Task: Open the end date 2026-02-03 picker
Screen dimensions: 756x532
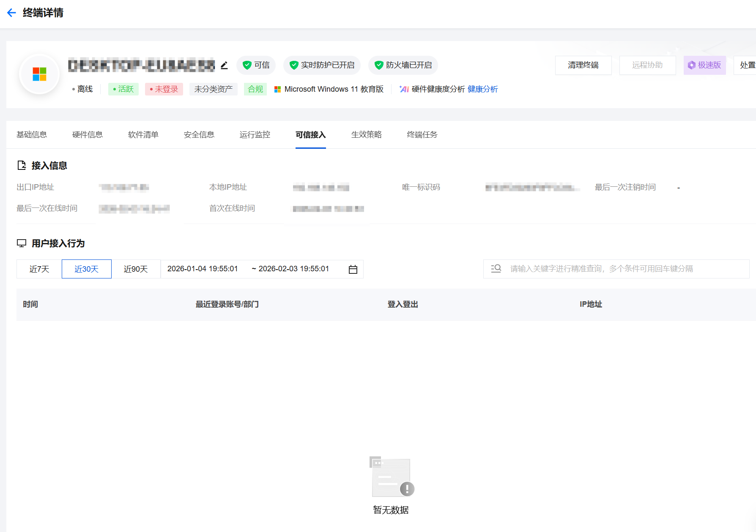Action: 293,269
